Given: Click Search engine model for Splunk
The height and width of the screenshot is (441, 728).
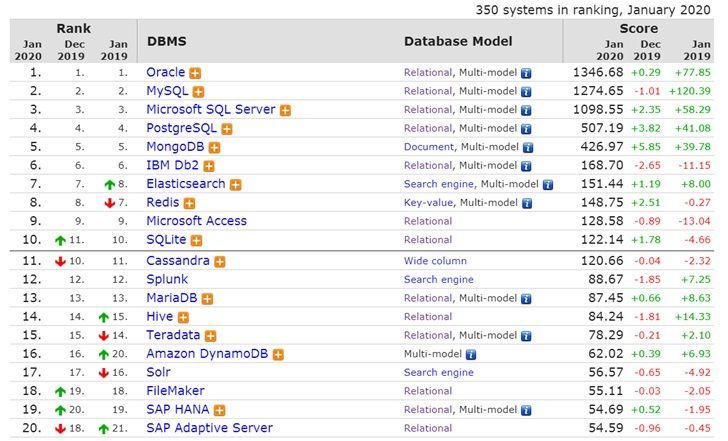Looking at the screenshot, I should [438, 279].
